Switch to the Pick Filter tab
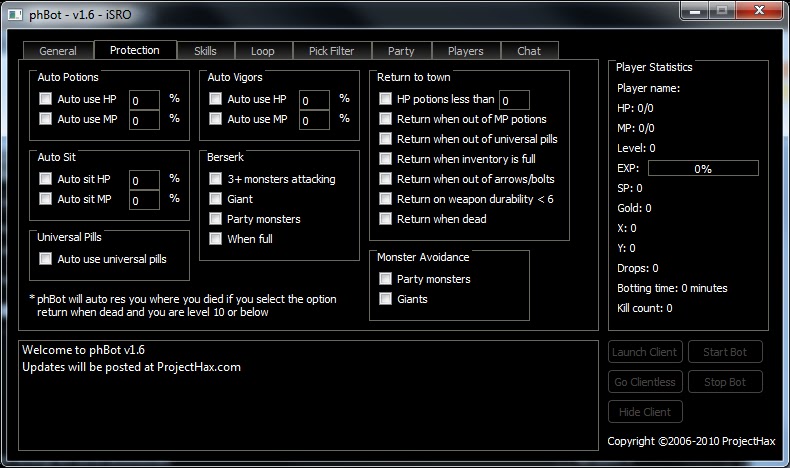Viewport: 790px width, 468px height. coord(332,51)
